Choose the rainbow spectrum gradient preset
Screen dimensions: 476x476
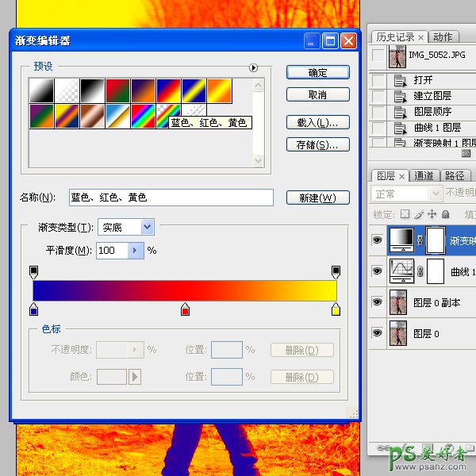pyautogui.click(x=144, y=116)
